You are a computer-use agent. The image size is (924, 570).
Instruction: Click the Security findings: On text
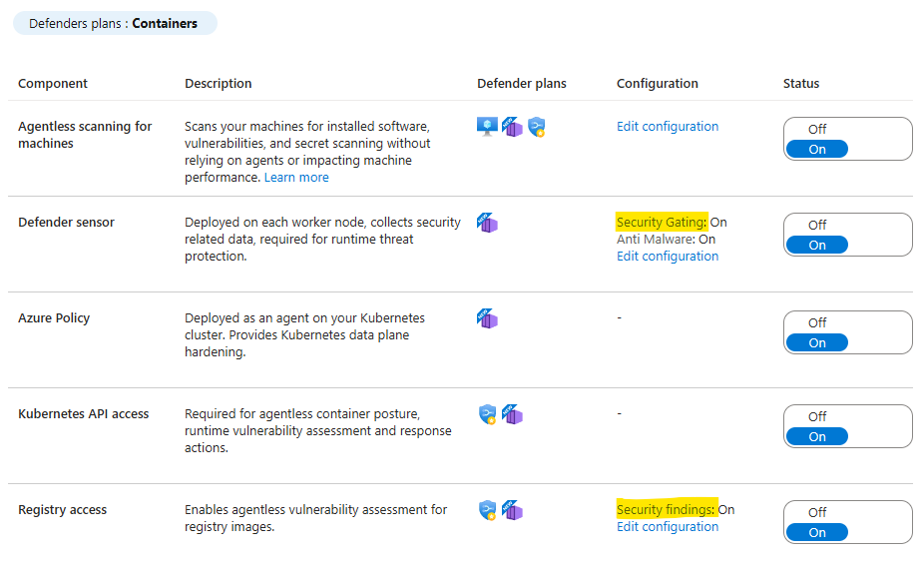[x=676, y=510]
